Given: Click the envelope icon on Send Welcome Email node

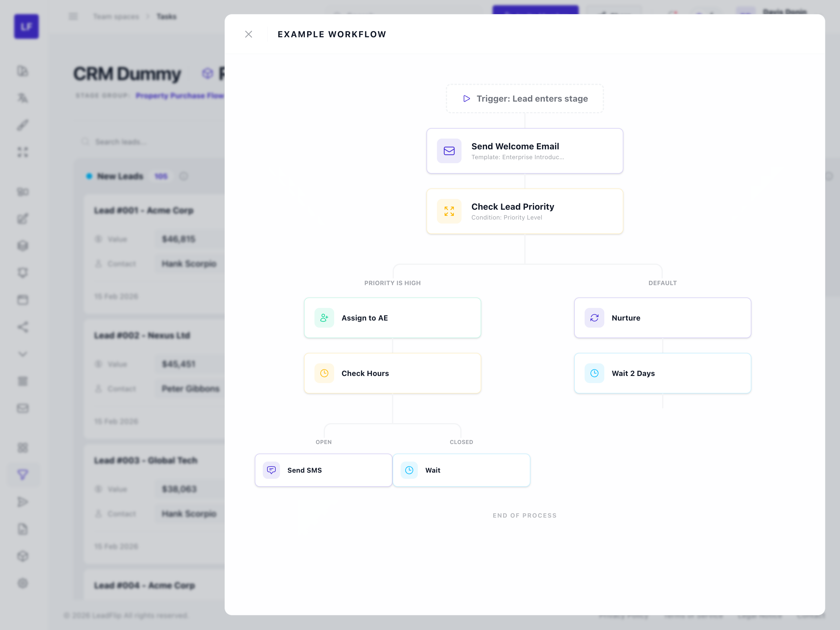Looking at the screenshot, I should pos(449,151).
